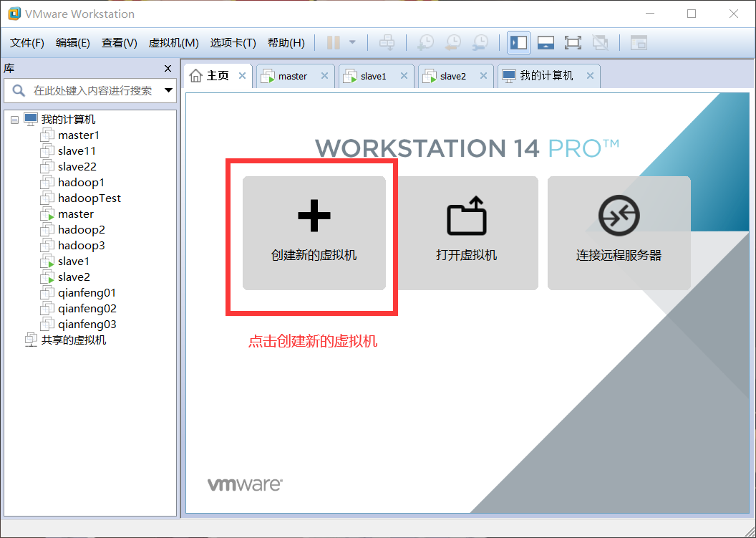Screen dimensions: 756x538
Task: Select qianfeng01 in the library tree
Action: coord(87,293)
